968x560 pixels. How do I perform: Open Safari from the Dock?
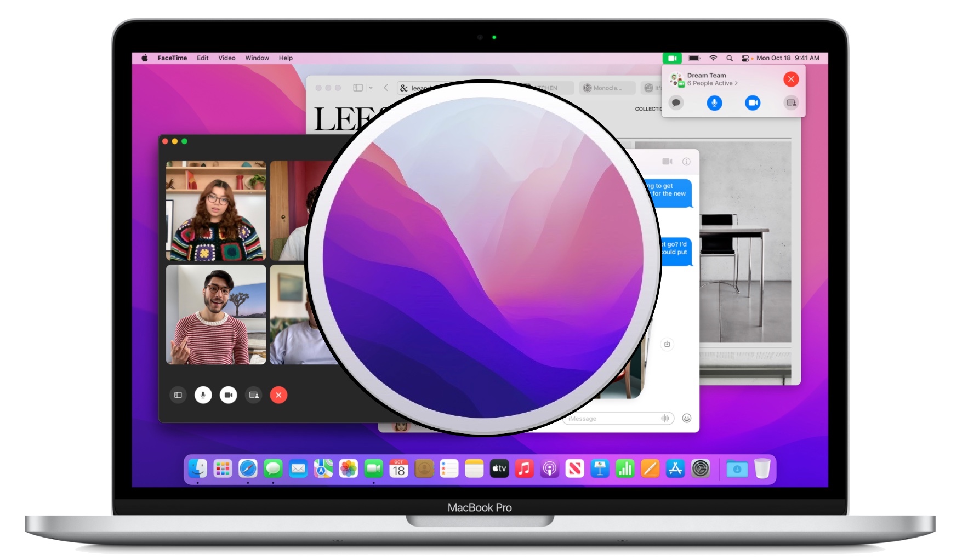pyautogui.click(x=248, y=469)
